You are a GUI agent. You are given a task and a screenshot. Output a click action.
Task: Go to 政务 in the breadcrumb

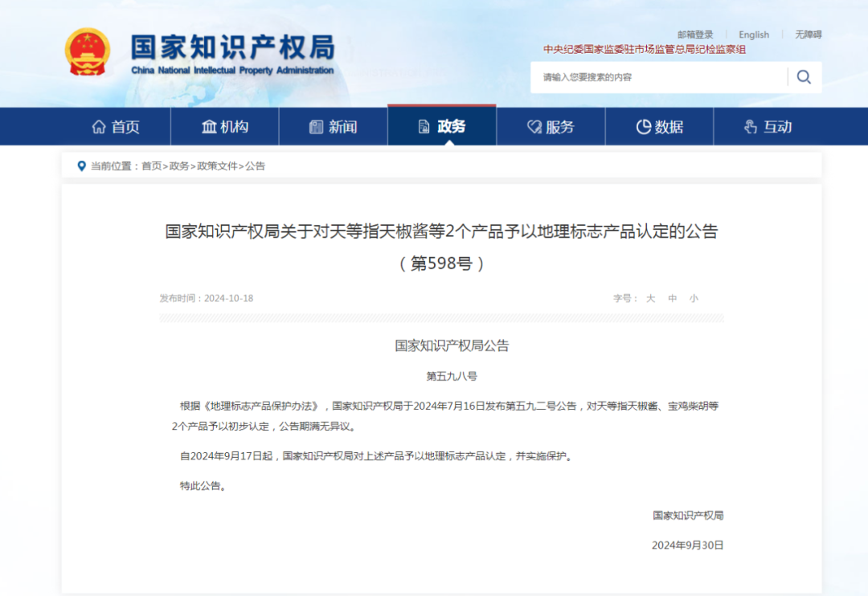[178, 166]
